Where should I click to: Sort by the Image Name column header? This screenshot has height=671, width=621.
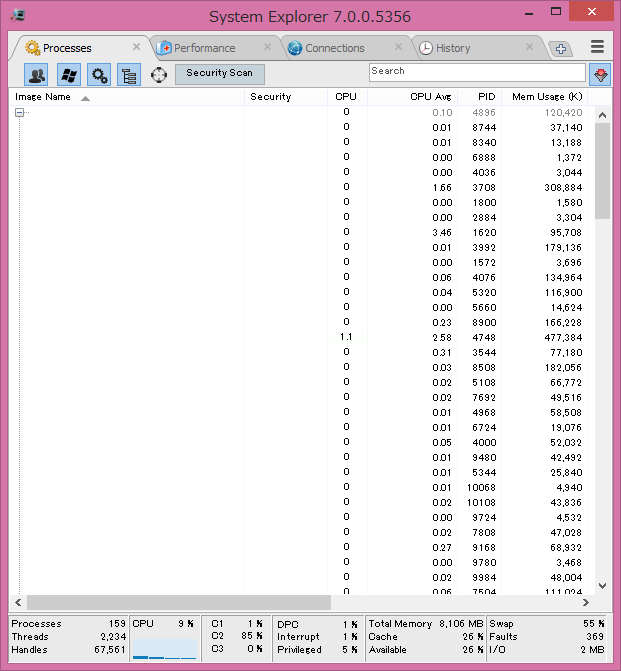[x=127, y=97]
